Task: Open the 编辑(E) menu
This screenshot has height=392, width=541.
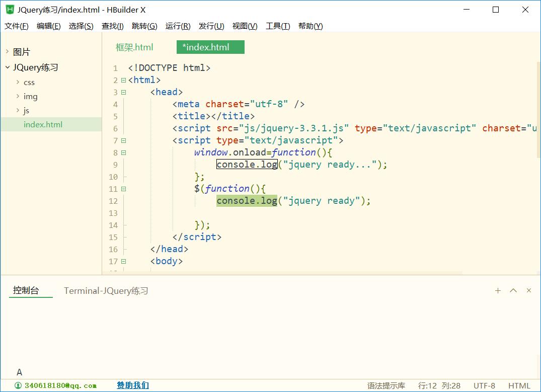Action: (49, 26)
